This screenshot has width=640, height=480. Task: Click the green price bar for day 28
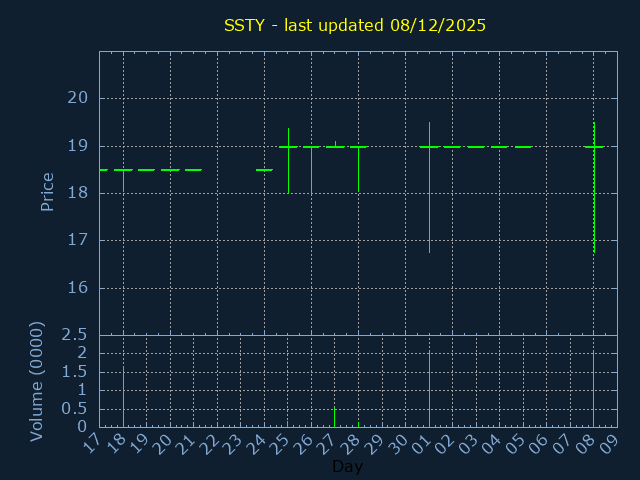pyautogui.click(x=358, y=168)
